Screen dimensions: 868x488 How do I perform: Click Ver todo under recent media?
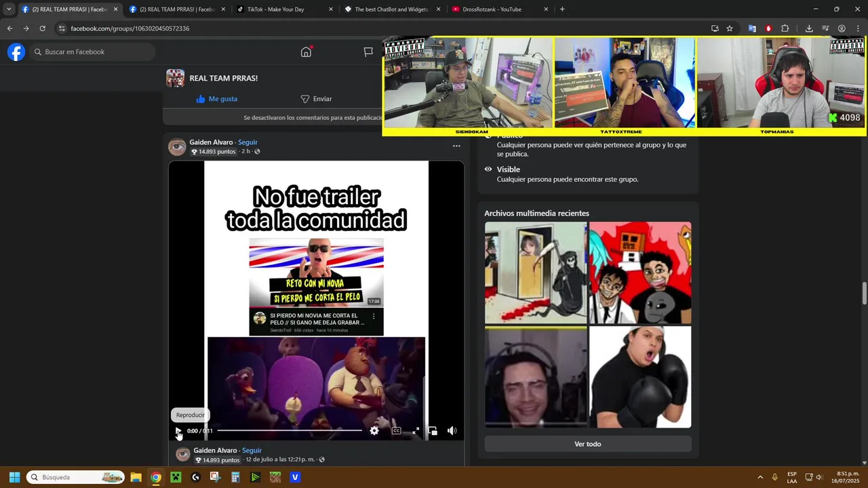[588, 444]
